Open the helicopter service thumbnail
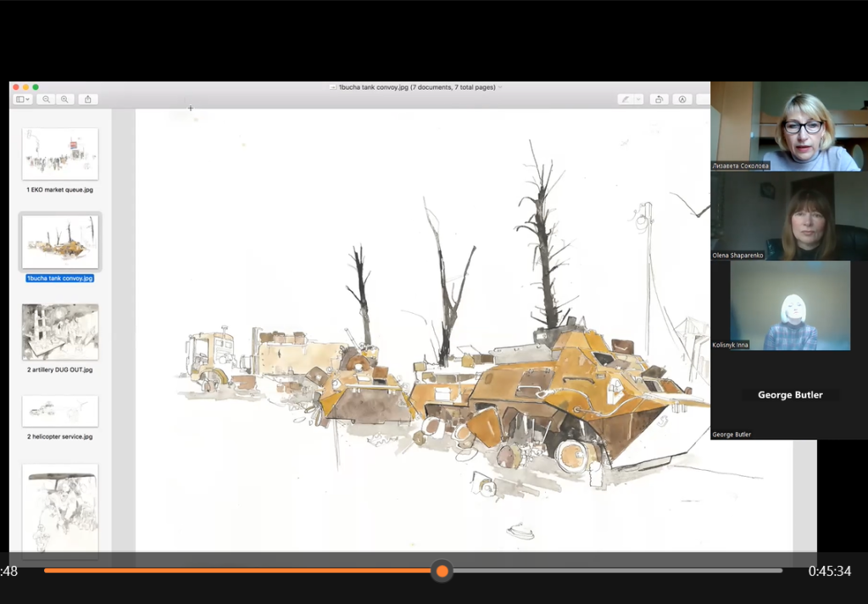 coord(60,411)
